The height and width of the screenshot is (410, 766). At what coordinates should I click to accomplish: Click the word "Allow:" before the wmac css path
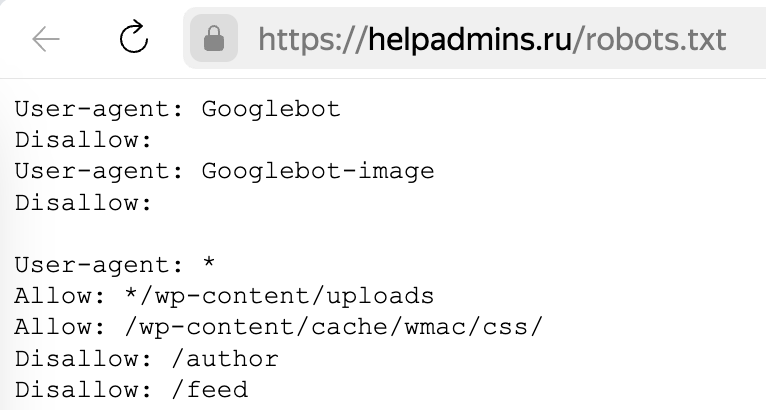pyautogui.click(x=60, y=327)
